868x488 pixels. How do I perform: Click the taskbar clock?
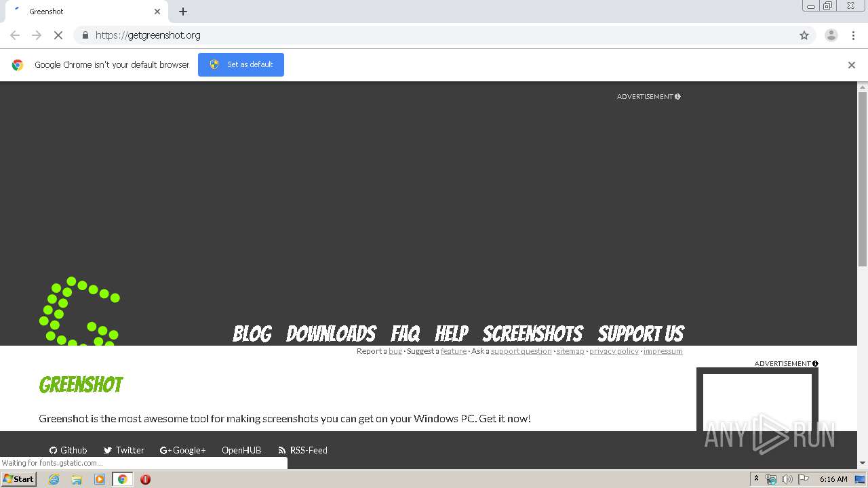pos(833,479)
